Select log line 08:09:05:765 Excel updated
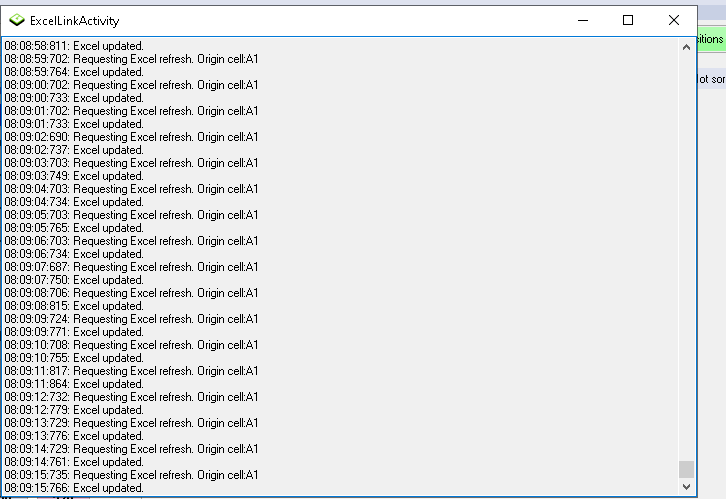The image size is (726, 499). pyautogui.click(x=74, y=227)
